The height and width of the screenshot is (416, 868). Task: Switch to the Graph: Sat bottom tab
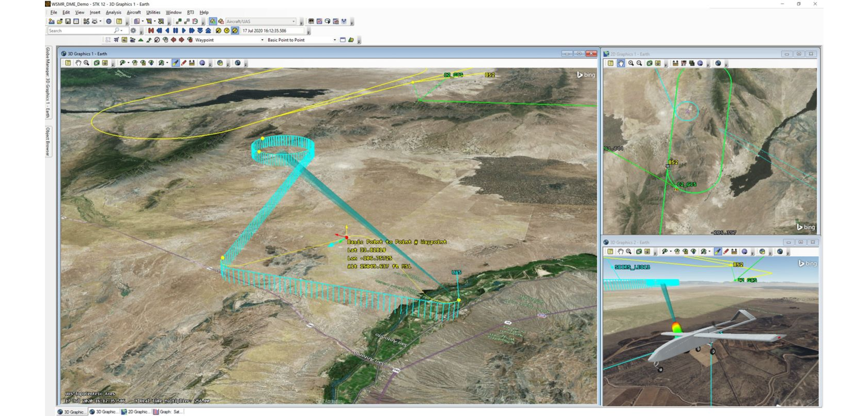[169, 412]
